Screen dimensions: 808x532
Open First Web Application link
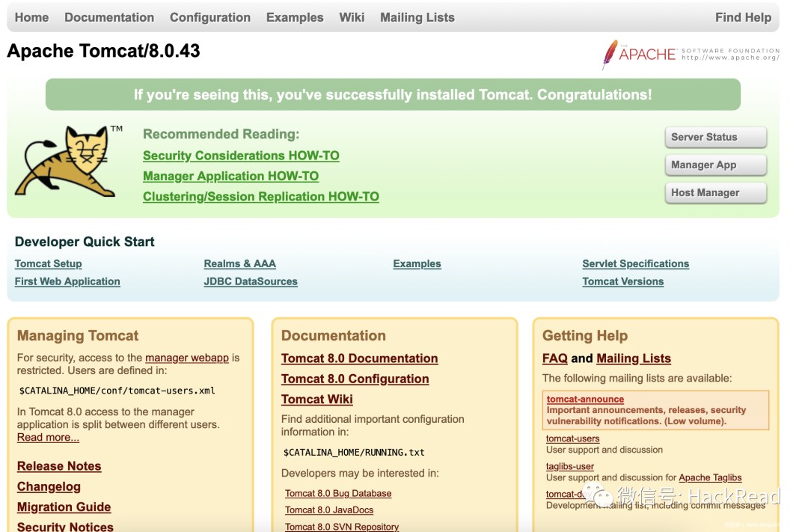pyautogui.click(x=67, y=281)
